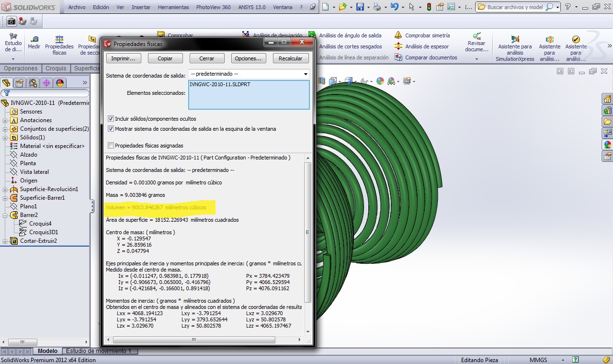Open the DisplayManager sphere tab icon
This screenshot has width=613, height=364.
60,83
